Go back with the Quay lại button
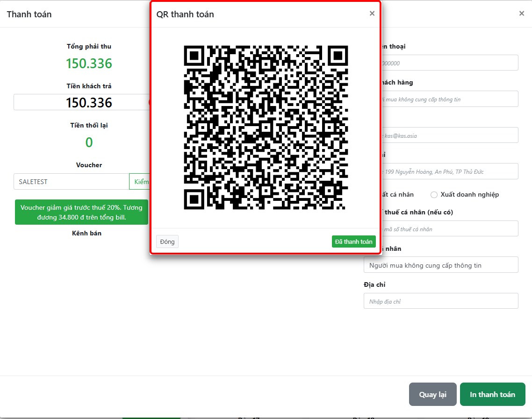Image resolution: width=532 pixels, height=419 pixels. (x=432, y=395)
